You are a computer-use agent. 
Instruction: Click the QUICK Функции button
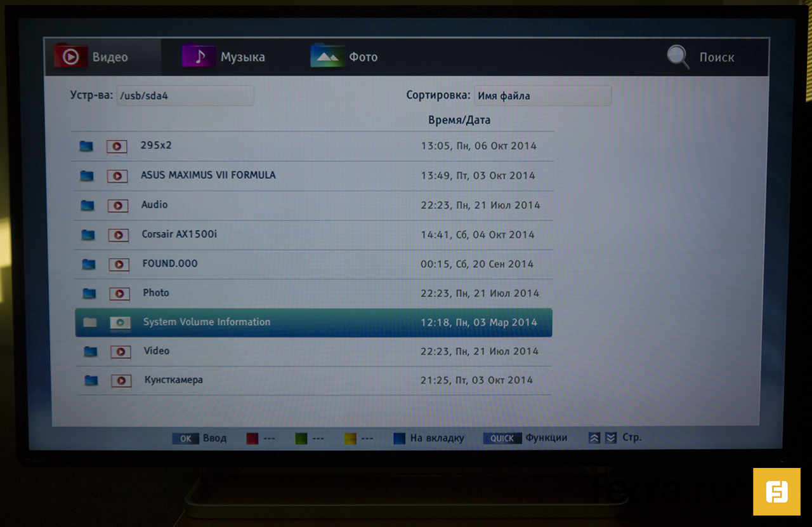pos(525,438)
